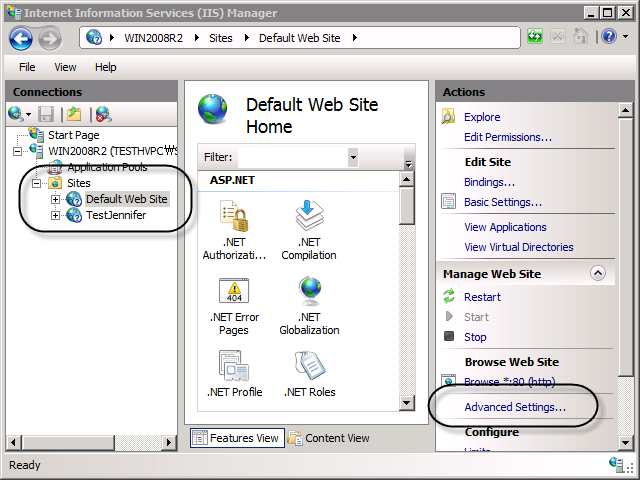Open the .NET Error Pages icon
The width and height of the screenshot is (640, 480).
point(234,291)
